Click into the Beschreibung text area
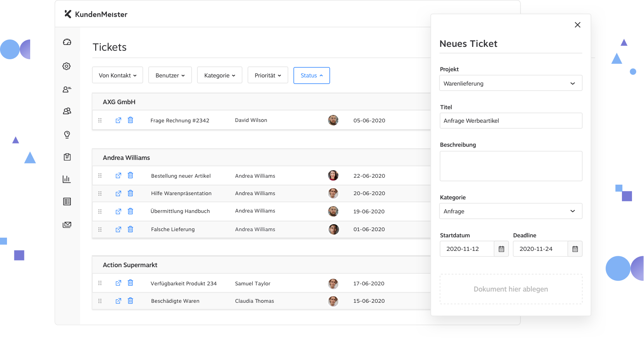The width and height of the screenshot is (644, 338). 510,166
